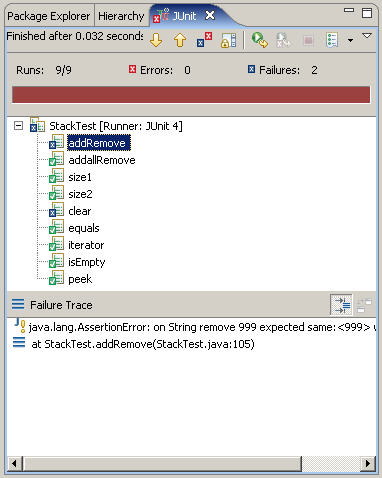Click the horizontal scrollbar left arrow
This screenshot has width=382, height=478.
14,463
